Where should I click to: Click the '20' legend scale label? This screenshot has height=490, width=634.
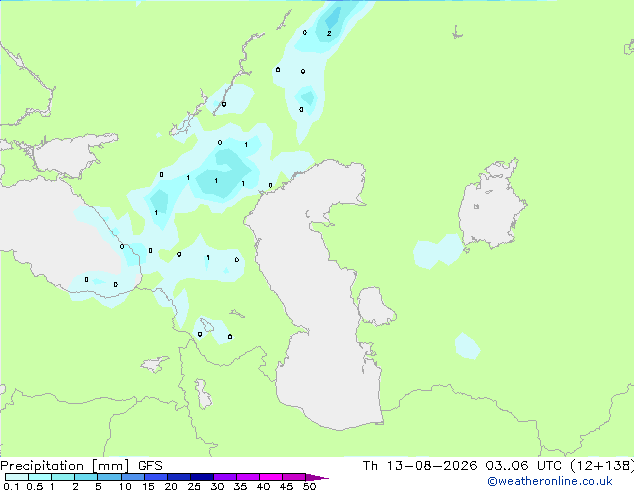click(171, 486)
